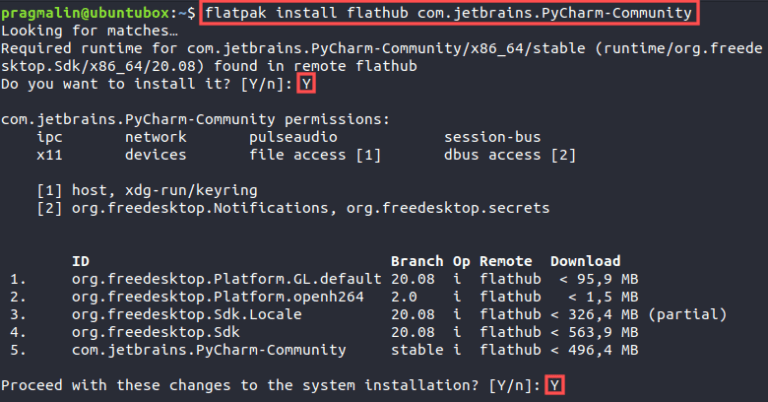
Task: Click the 'file access [1]' permission
Action: [x=314, y=155]
